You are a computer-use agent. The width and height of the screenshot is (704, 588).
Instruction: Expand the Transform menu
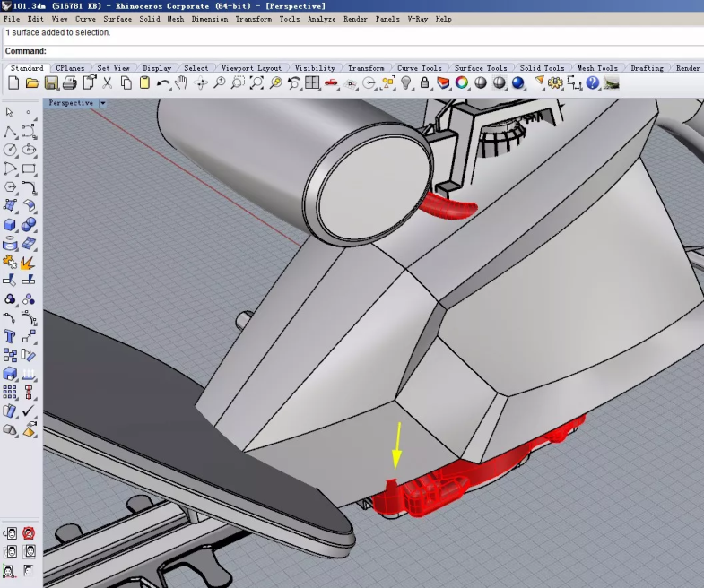pos(253,19)
